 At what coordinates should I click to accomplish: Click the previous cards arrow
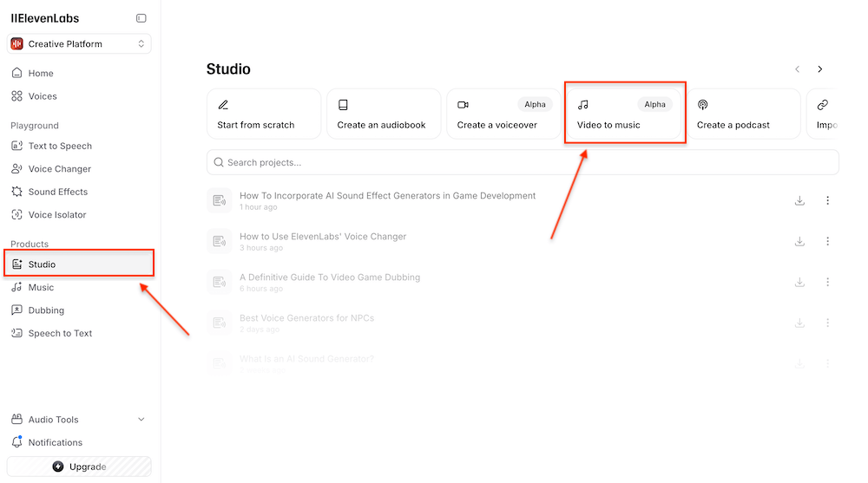click(797, 69)
